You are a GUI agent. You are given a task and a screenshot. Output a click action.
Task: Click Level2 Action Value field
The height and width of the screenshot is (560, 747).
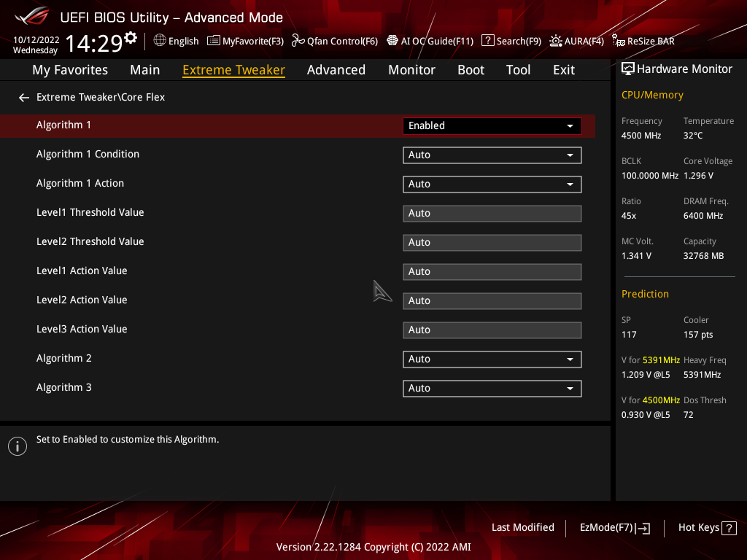492,301
